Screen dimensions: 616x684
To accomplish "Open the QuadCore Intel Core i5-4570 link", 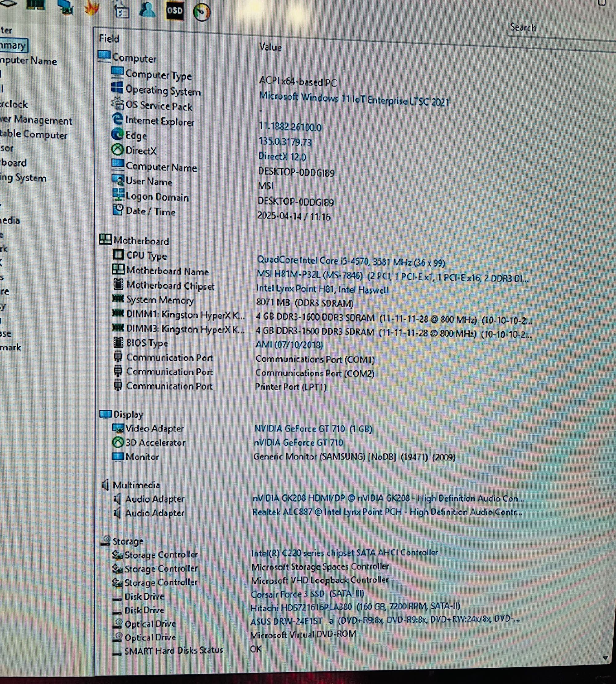I will coord(351,261).
